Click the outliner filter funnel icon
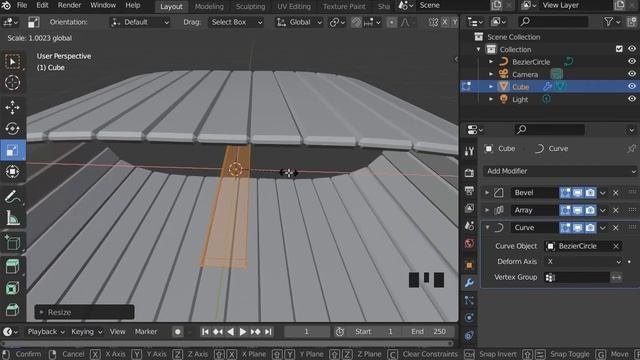Screen dimensions: 640x360 pos(609,22)
